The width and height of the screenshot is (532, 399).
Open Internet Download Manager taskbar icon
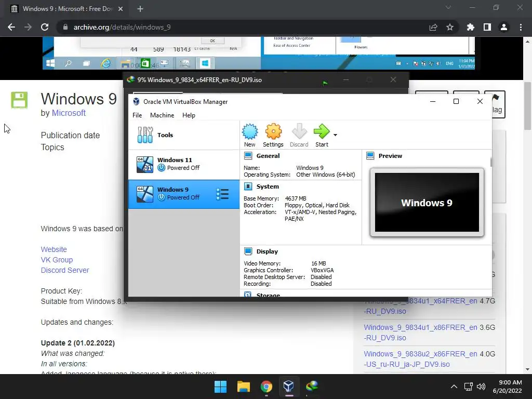click(312, 387)
